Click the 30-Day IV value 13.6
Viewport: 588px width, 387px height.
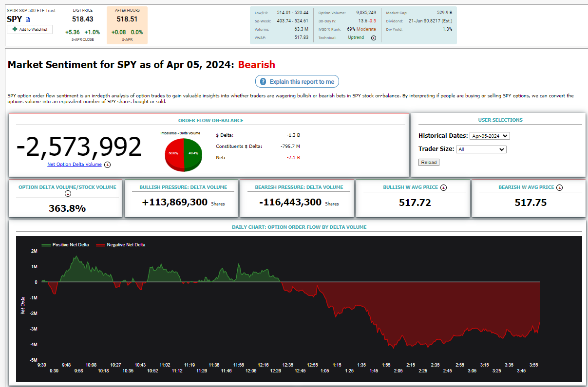point(362,21)
